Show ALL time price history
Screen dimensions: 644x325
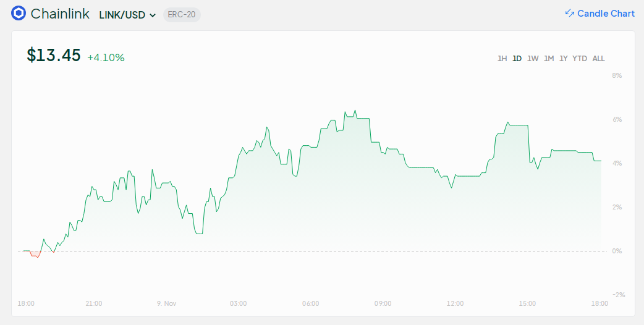(x=598, y=59)
